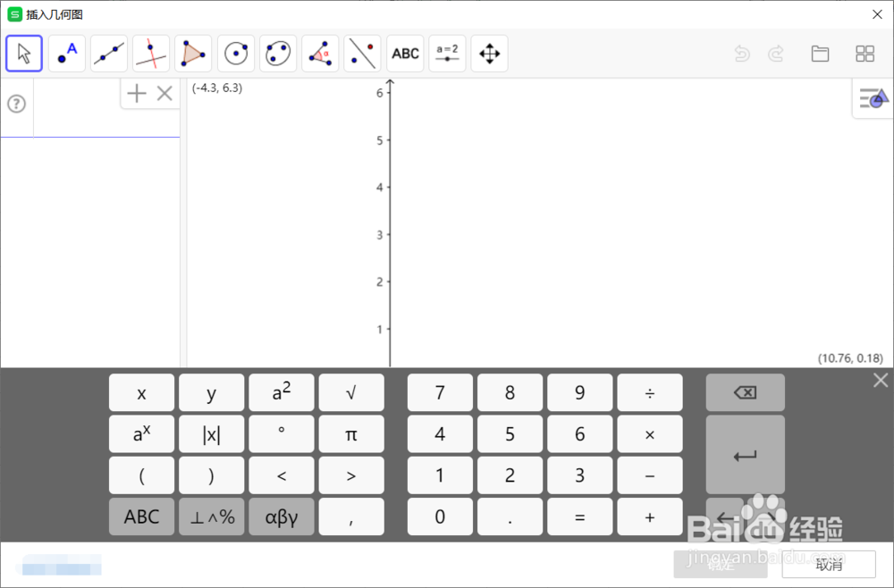This screenshot has width=894, height=588.
Task: Click the undo arrow
Action: click(x=742, y=55)
